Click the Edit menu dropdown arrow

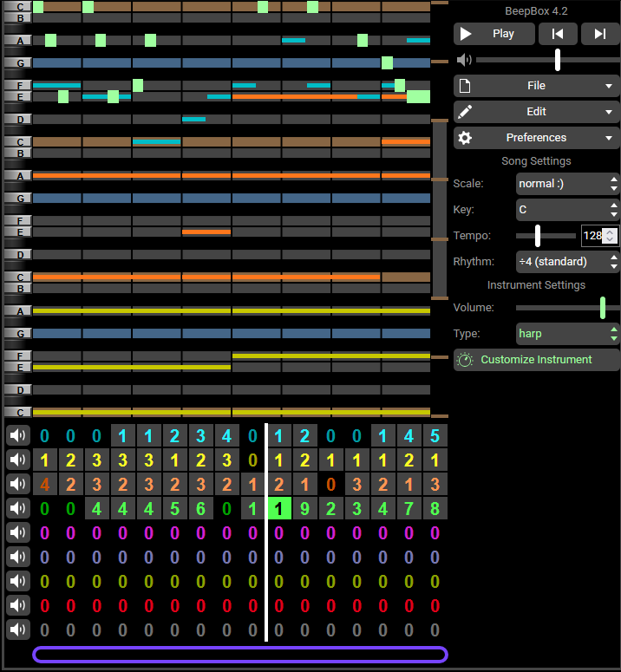tap(609, 112)
